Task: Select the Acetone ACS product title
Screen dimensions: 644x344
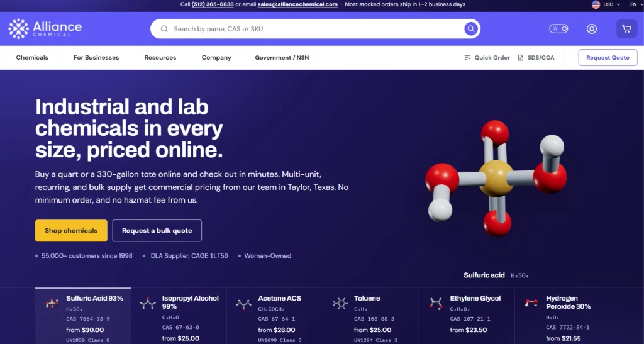Action: [279, 299]
